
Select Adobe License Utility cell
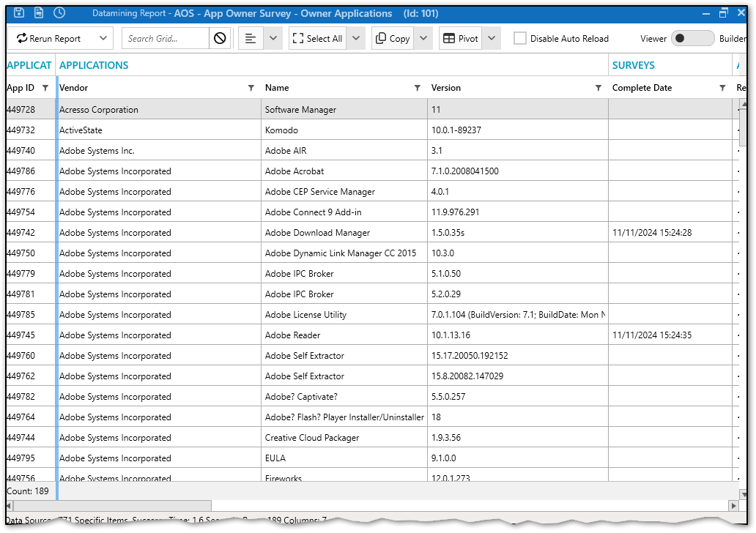click(344, 315)
